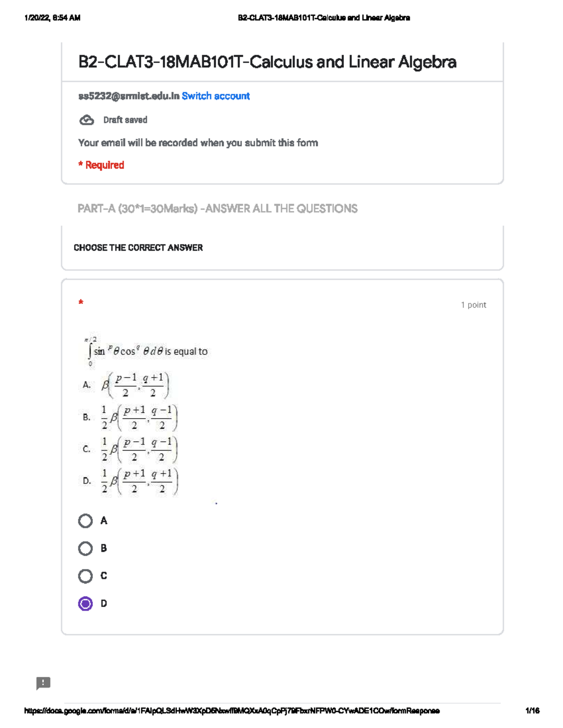Click the PART-A section heading
This screenshot has width=563, height=728.
217,209
